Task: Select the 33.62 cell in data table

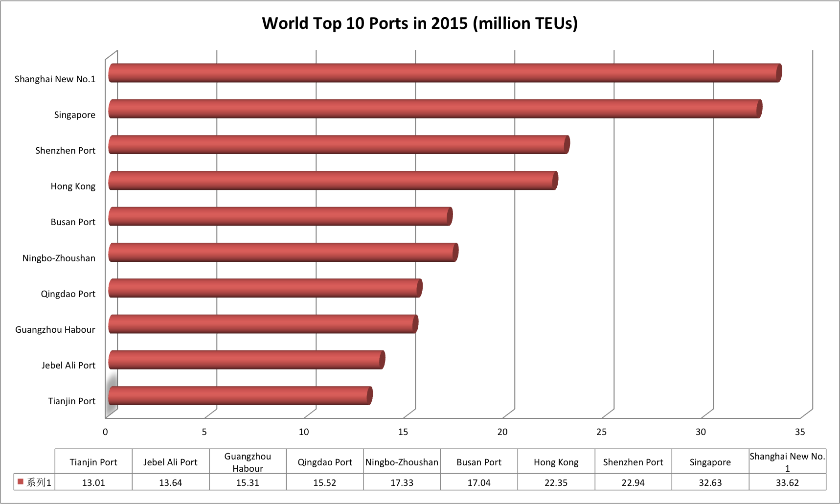Action: coord(787,482)
